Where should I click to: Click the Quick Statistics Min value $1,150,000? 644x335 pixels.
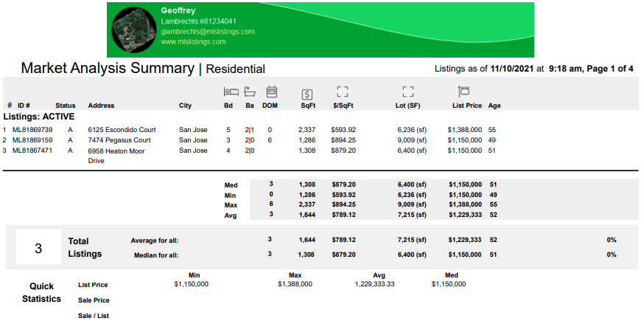click(x=192, y=284)
